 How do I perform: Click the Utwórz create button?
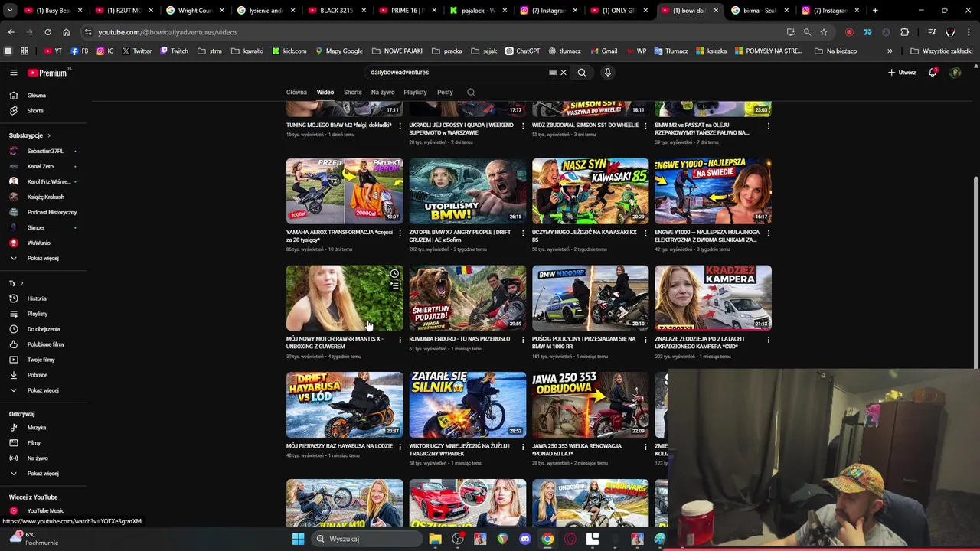[902, 73]
